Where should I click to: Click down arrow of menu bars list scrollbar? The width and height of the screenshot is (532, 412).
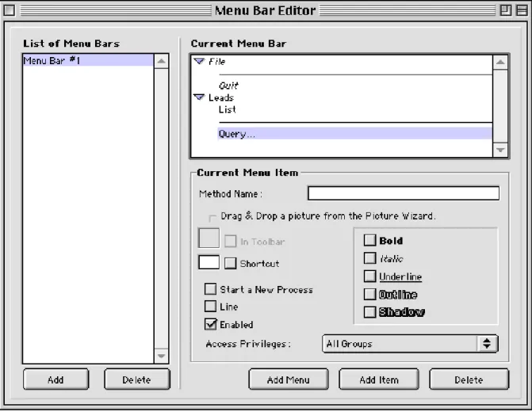[x=161, y=356]
